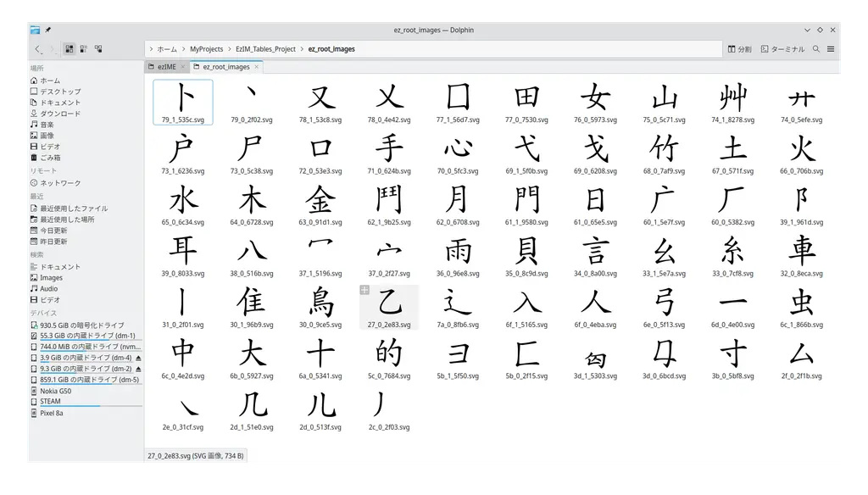Open breadcrumb arrow after MyProjects
868x495 pixels.
[230, 49]
